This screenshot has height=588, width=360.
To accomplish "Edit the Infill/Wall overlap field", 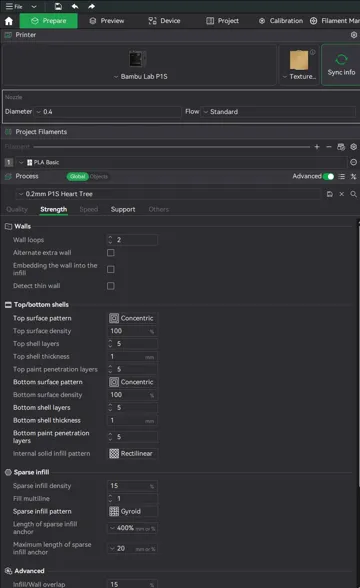I will point(132,584).
